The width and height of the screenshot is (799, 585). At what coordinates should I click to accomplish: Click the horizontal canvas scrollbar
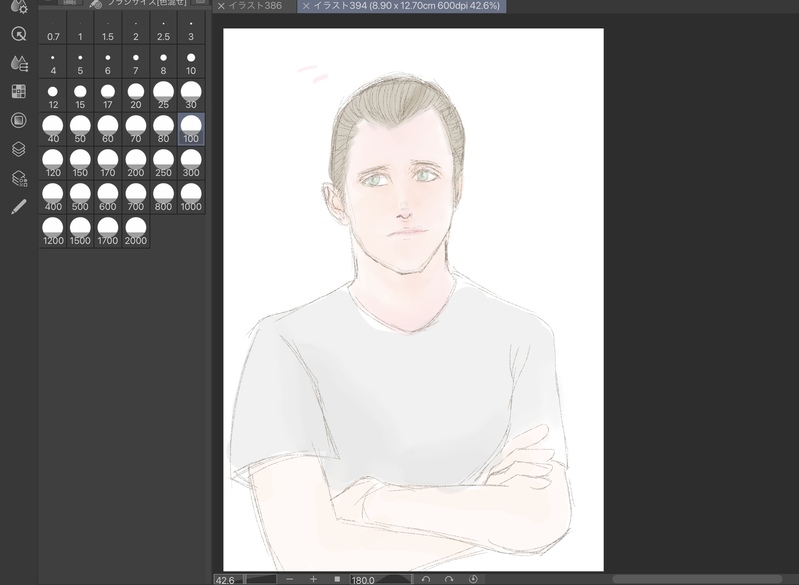point(696,579)
